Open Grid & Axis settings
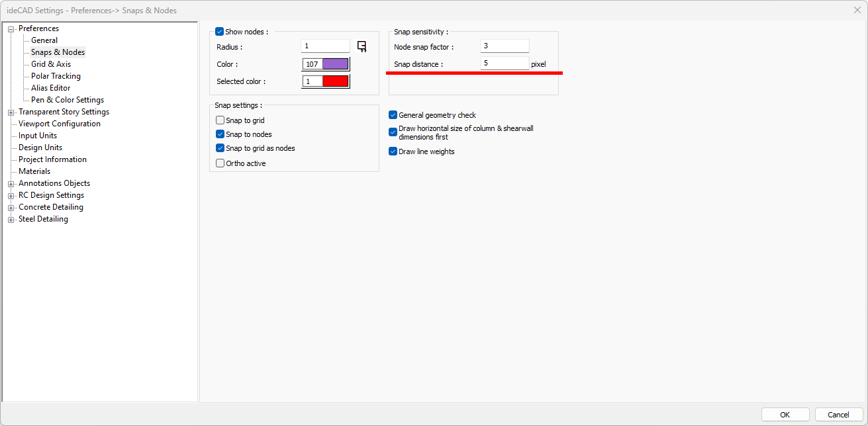The height and width of the screenshot is (426, 868). coord(51,64)
